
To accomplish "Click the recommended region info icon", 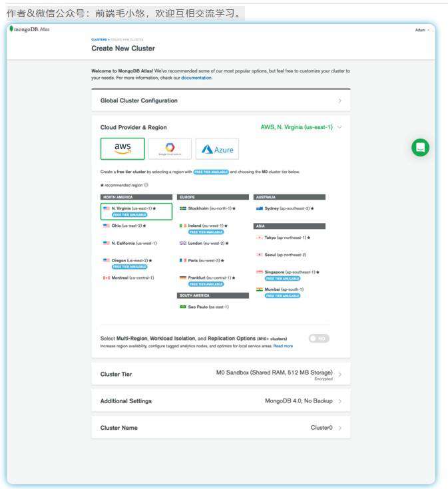I will click(x=146, y=185).
